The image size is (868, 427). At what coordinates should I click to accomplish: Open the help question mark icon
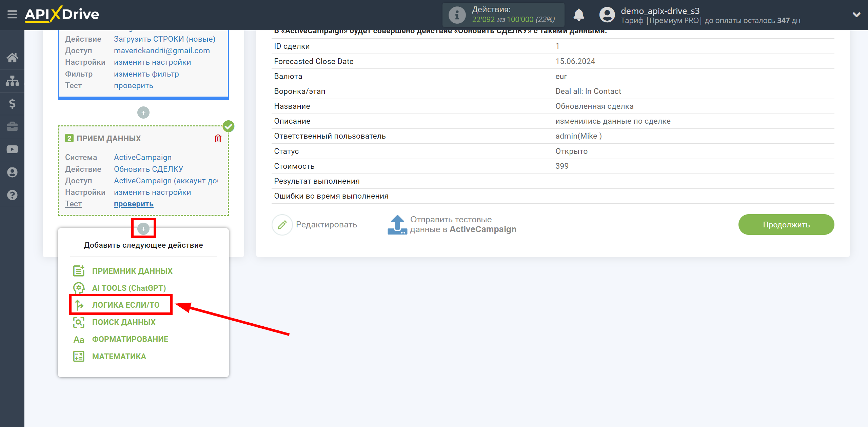pyautogui.click(x=12, y=195)
